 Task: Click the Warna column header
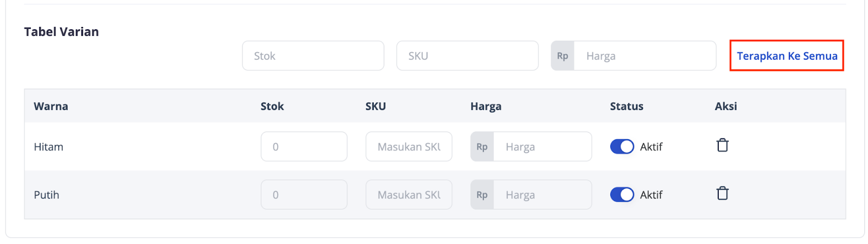(x=51, y=106)
